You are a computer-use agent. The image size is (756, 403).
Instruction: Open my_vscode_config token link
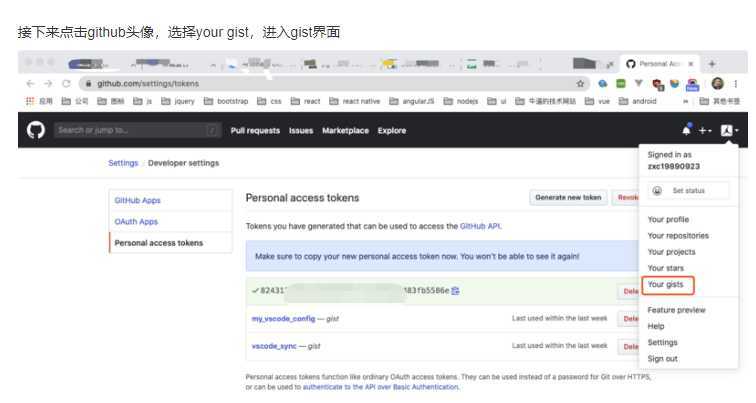click(x=283, y=319)
